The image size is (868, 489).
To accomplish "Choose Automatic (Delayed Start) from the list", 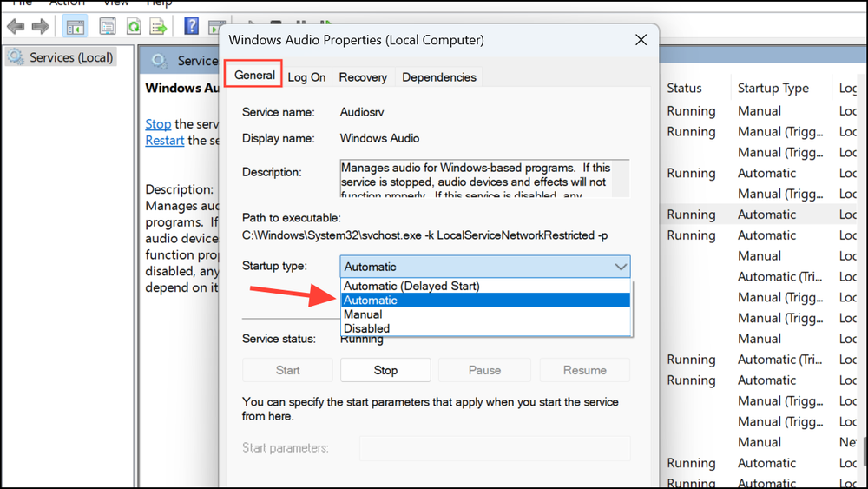I will pos(485,286).
